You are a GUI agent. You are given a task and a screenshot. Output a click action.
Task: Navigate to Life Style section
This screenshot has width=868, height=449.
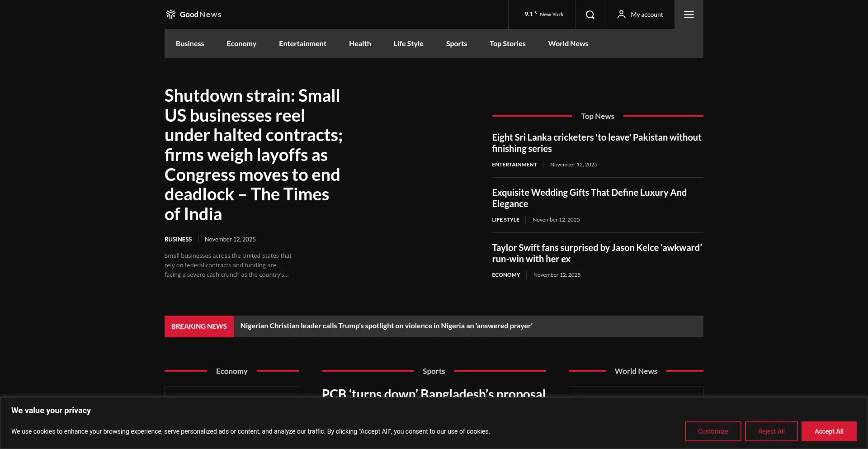[x=408, y=43]
